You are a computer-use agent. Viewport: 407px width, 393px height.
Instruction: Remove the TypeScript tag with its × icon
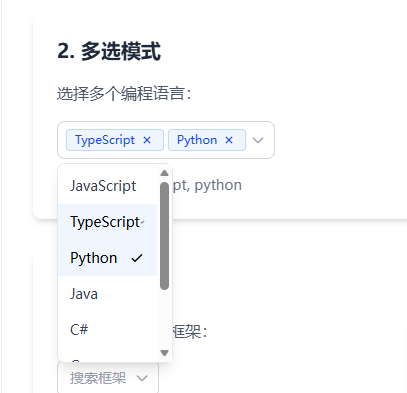tap(147, 140)
